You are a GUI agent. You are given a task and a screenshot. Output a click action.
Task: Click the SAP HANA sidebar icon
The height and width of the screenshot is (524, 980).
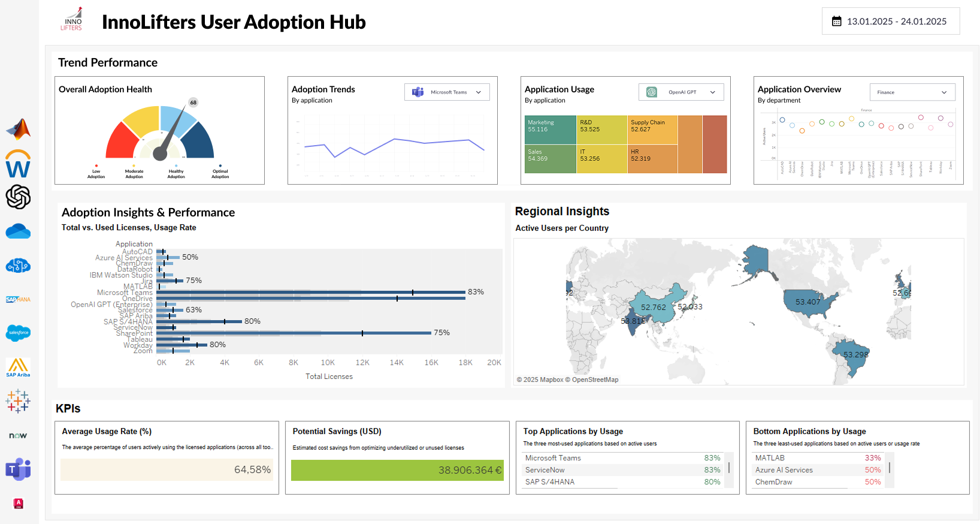[18, 299]
